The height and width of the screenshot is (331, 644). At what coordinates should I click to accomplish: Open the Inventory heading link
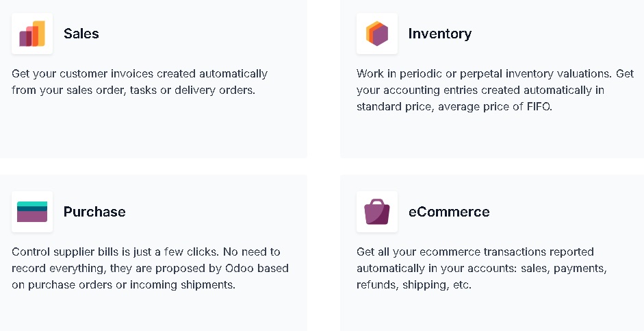(x=440, y=34)
